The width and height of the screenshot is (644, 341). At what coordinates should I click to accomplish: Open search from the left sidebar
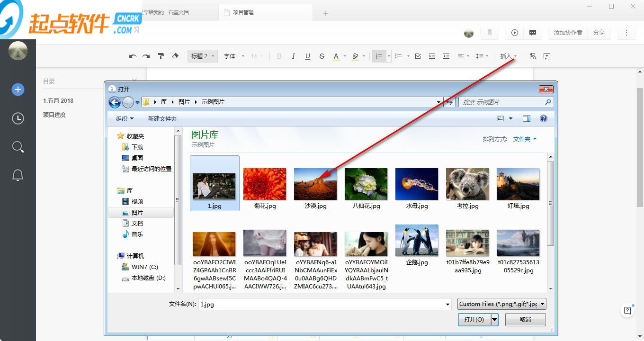coord(18,147)
